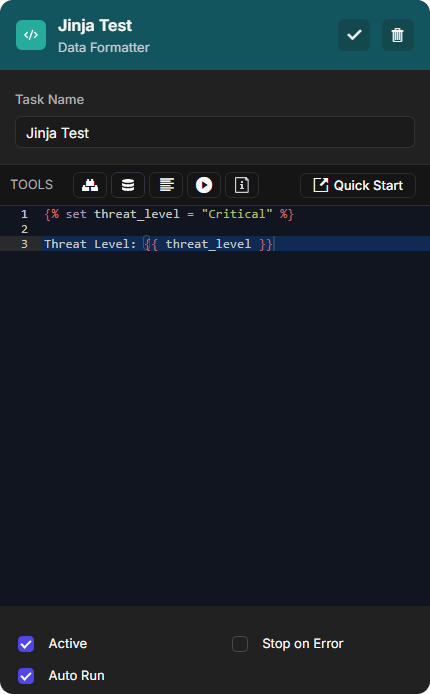Click the TOOLS label
The image size is (430, 694).
31,185
